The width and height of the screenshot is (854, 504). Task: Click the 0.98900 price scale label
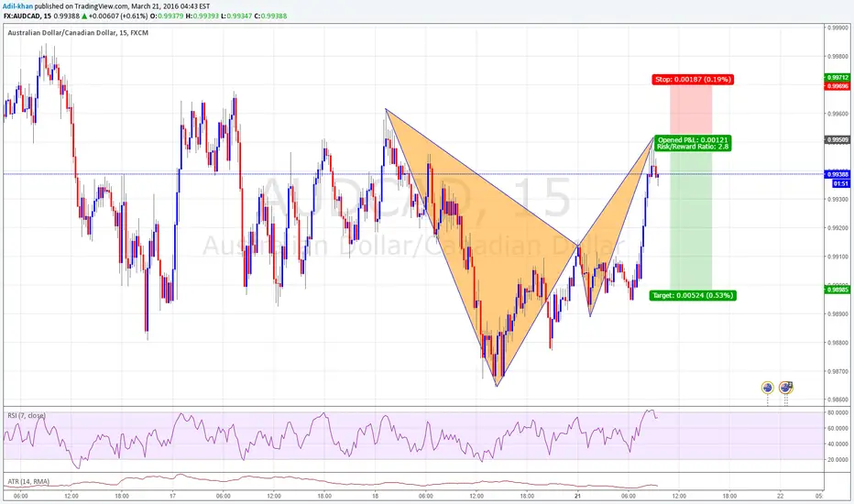[838, 313]
